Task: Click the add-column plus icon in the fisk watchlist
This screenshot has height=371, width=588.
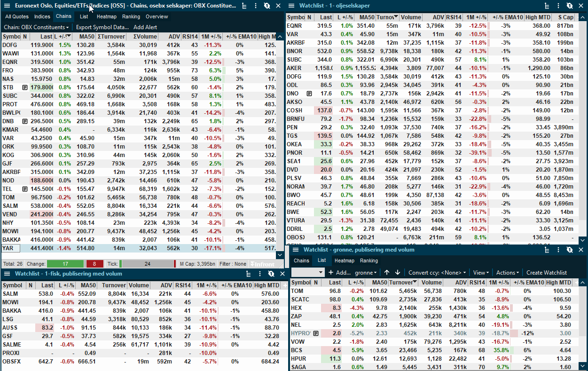Action: tap(284, 285)
